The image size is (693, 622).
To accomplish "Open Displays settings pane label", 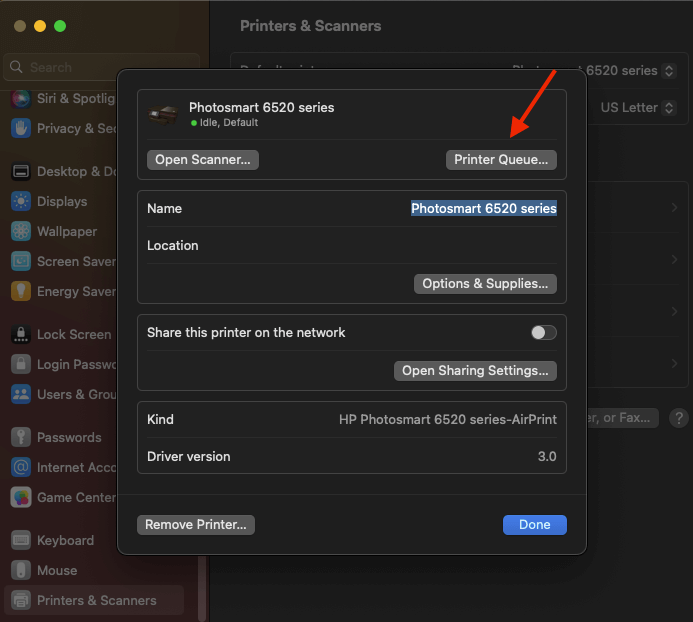I will [x=62, y=202].
